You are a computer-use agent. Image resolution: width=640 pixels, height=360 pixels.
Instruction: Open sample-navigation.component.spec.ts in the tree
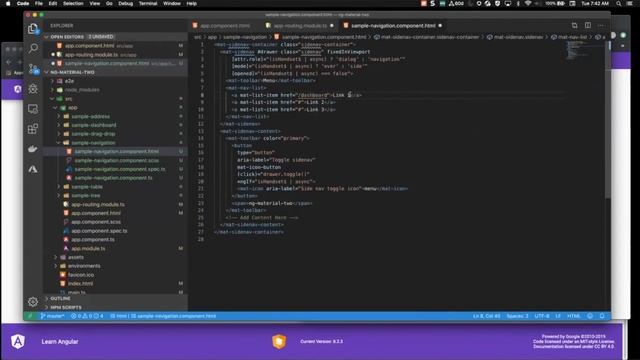tap(120, 169)
